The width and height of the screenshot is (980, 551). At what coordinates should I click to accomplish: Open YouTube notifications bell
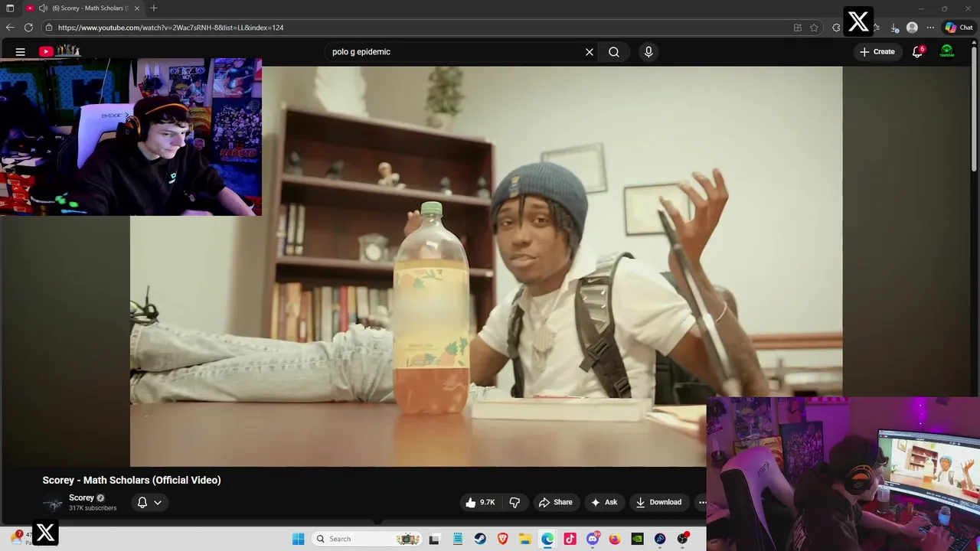pyautogui.click(x=917, y=52)
